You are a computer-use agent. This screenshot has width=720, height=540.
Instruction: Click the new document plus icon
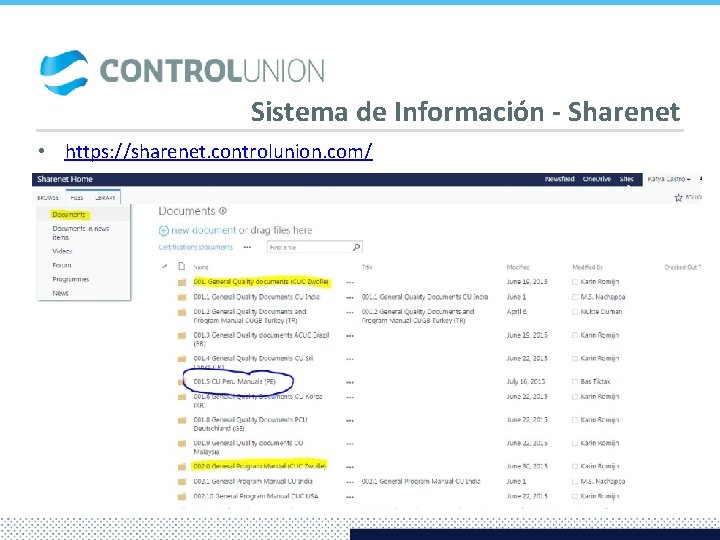pyautogui.click(x=163, y=231)
